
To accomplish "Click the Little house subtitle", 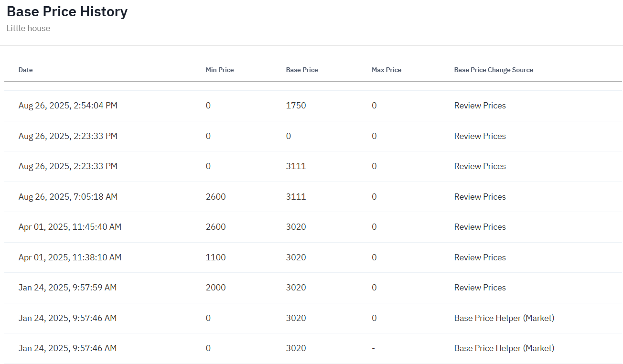I will click(x=28, y=28).
